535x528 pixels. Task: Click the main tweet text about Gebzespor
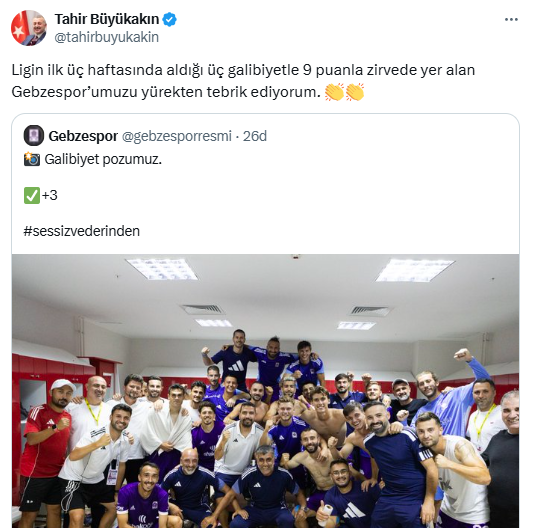[x=243, y=81]
